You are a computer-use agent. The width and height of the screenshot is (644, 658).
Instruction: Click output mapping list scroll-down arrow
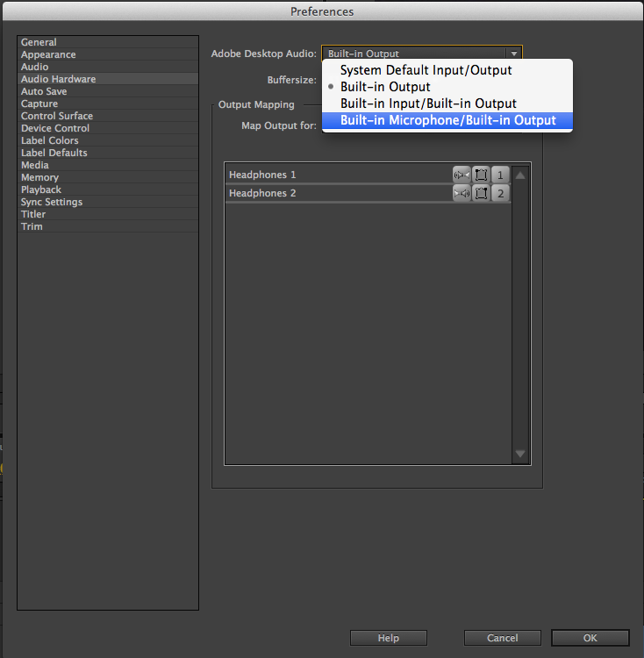(x=520, y=454)
